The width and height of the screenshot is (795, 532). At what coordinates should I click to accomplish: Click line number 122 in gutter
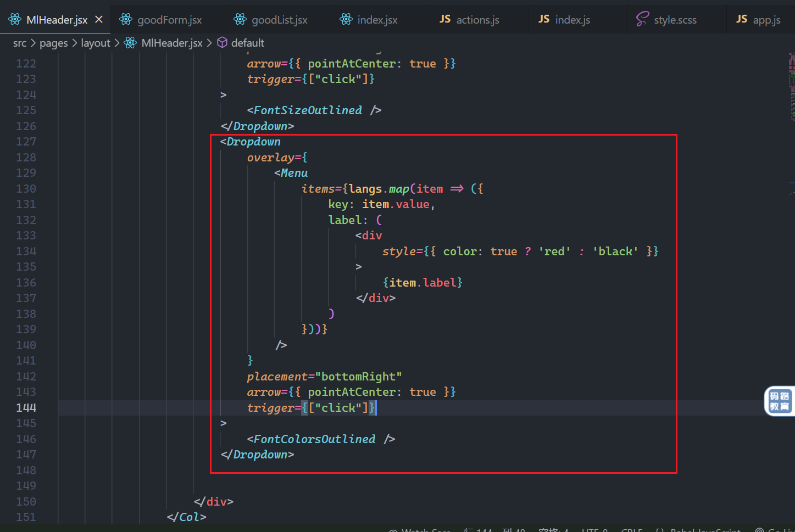tap(26, 64)
